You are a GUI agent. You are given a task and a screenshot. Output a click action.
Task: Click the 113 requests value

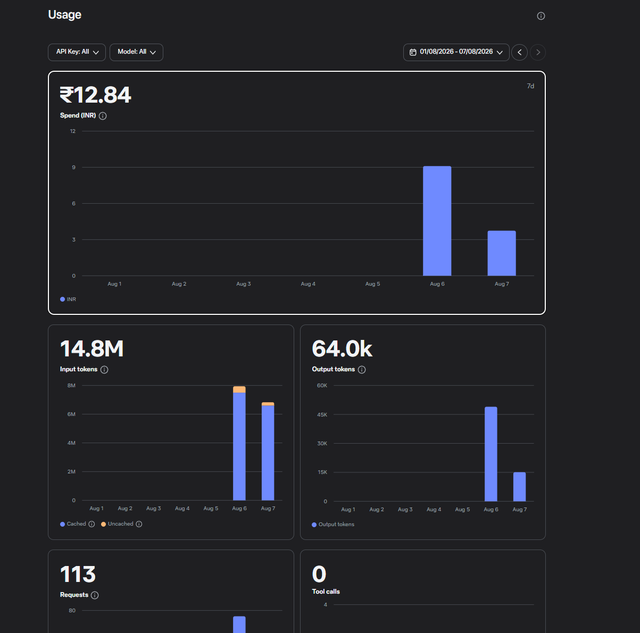(x=78, y=574)
